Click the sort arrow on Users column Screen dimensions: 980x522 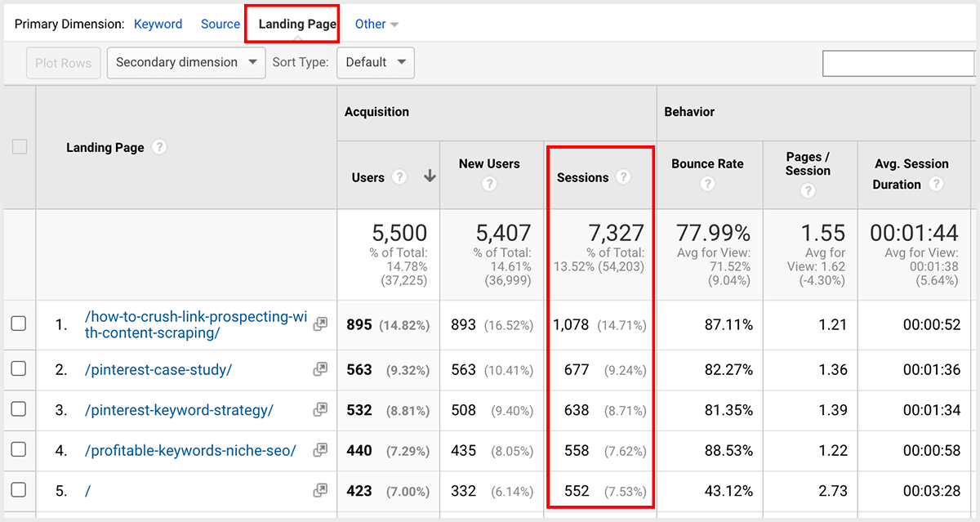click(430, 176)
